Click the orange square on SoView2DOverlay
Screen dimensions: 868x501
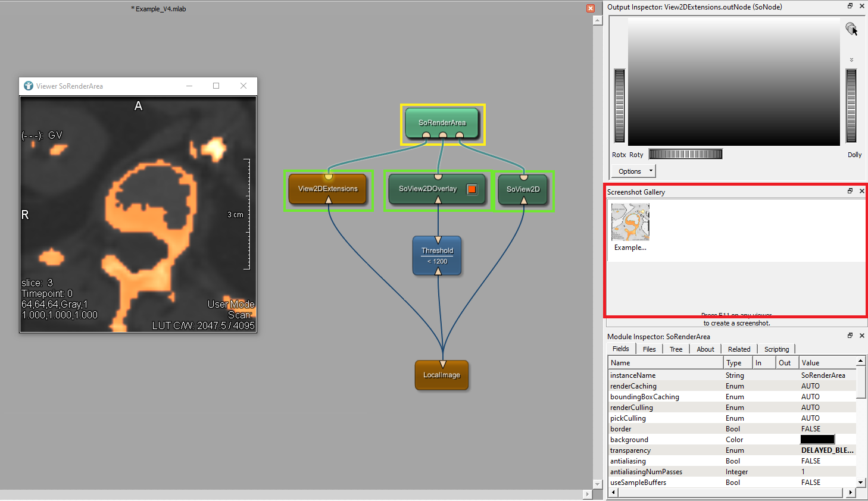pyautogui.click(x=472, y=189)
